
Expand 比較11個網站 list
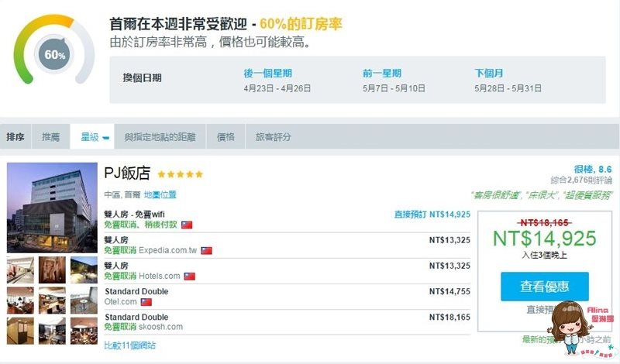(129, 345)
